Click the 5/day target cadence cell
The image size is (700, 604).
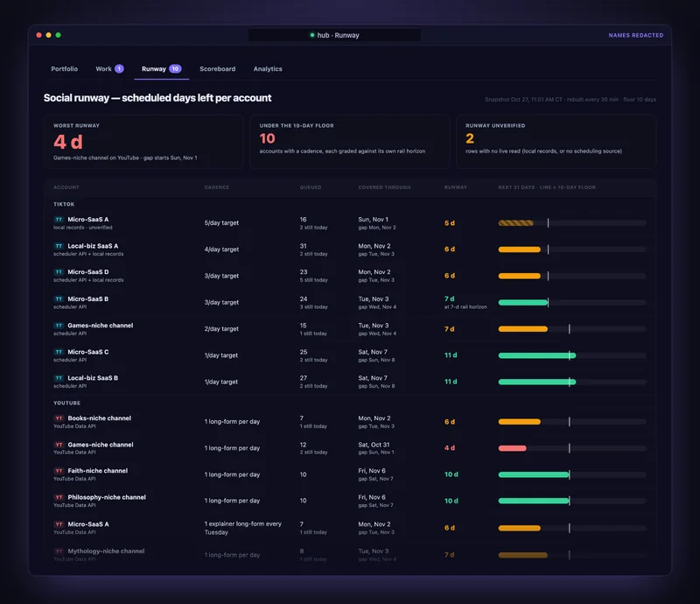tap(221, 223)
